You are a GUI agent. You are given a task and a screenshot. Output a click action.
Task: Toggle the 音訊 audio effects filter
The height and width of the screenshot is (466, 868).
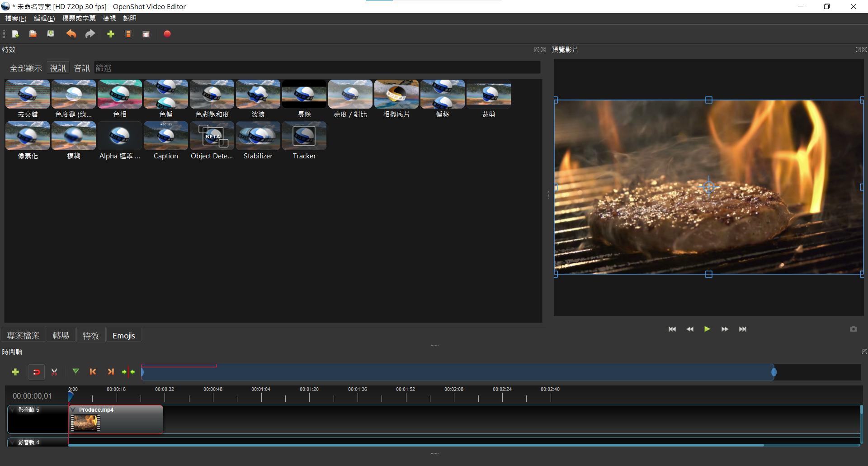coord(82,68)
